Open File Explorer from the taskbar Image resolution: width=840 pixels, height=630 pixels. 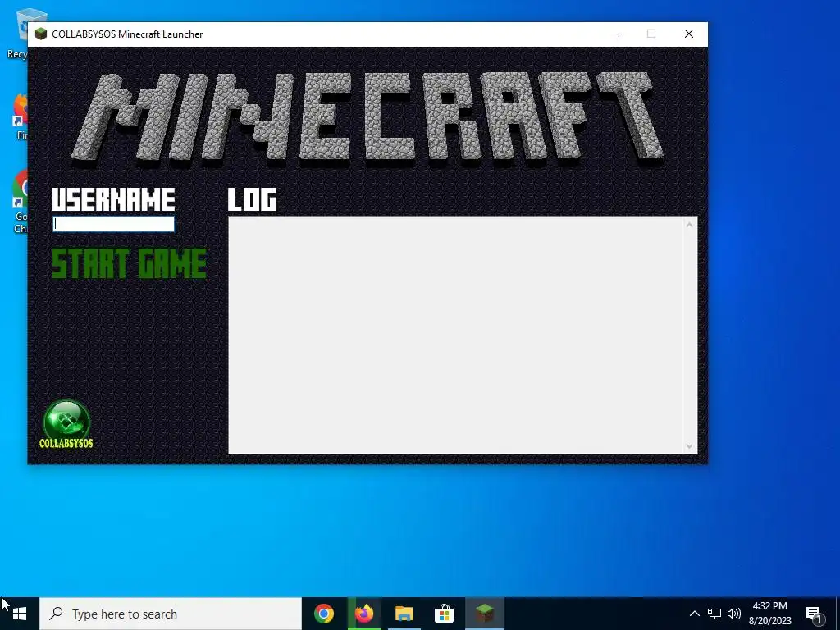click(404, 614)
